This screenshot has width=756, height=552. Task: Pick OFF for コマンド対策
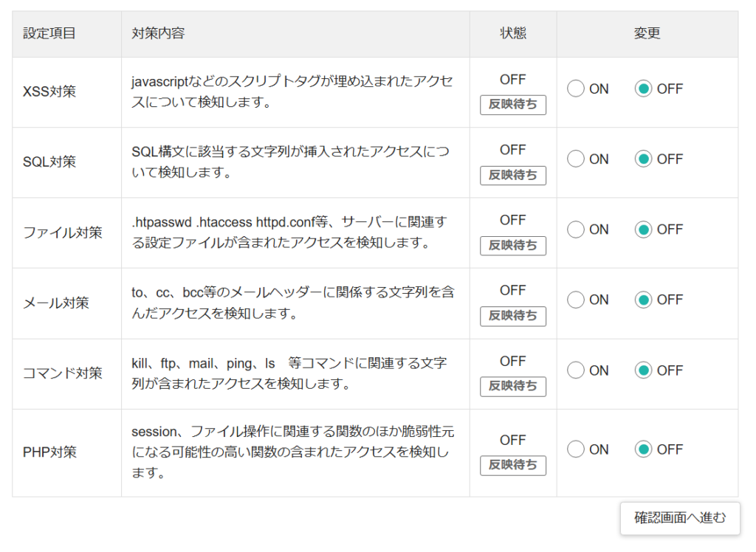point(644,370)
